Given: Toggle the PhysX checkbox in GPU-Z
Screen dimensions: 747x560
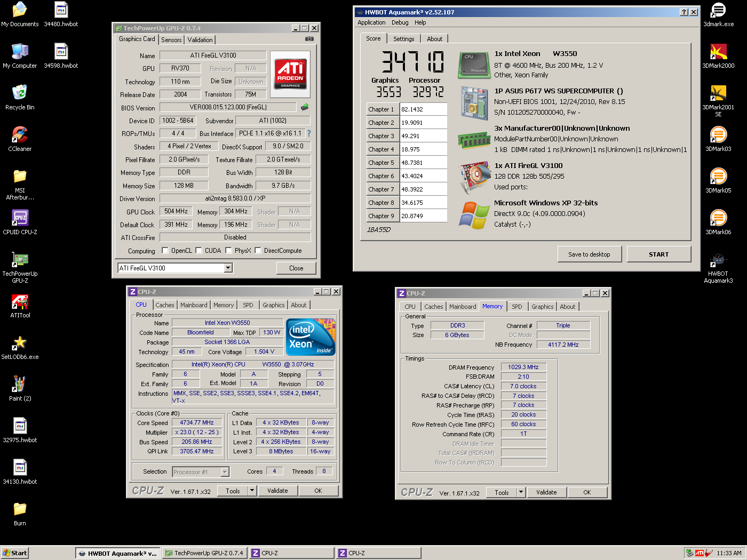Looking at the screenshot, I should pos(228,251).
